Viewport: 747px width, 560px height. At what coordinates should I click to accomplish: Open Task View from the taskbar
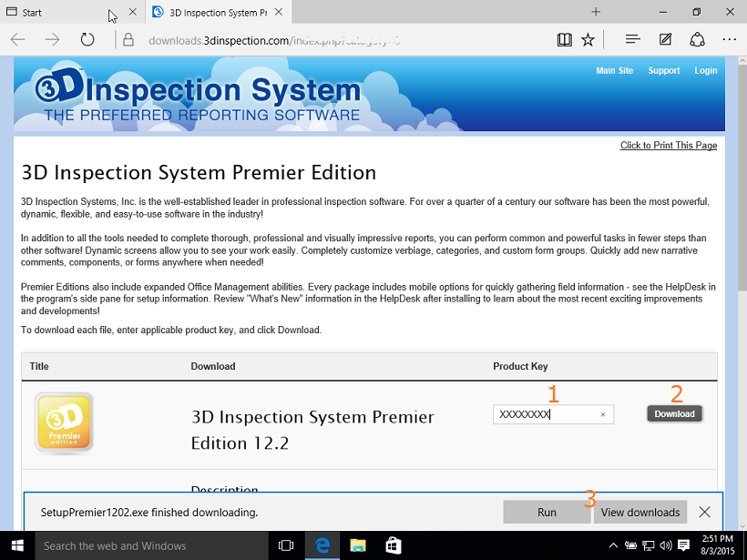coord(286,545)
